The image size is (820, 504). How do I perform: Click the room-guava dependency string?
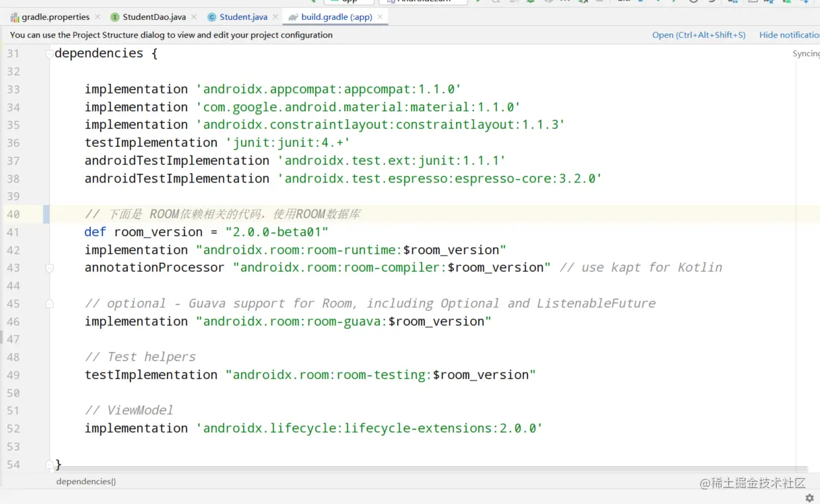343,321
